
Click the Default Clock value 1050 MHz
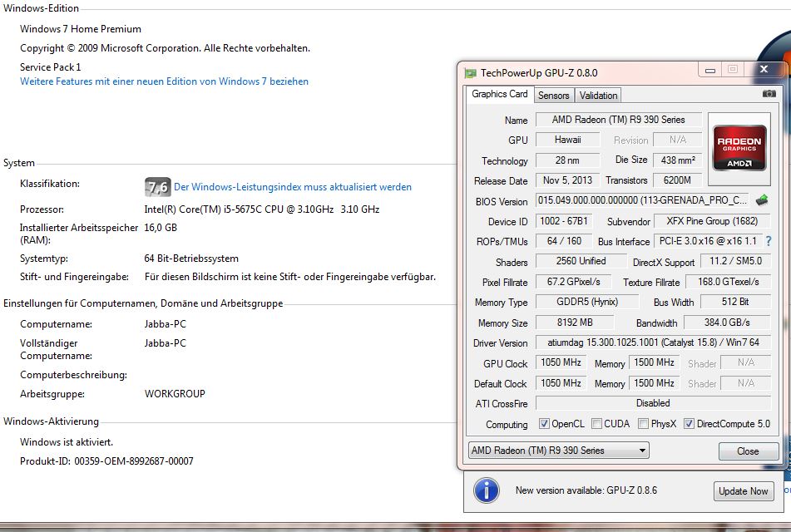click(x=561, y=383)
